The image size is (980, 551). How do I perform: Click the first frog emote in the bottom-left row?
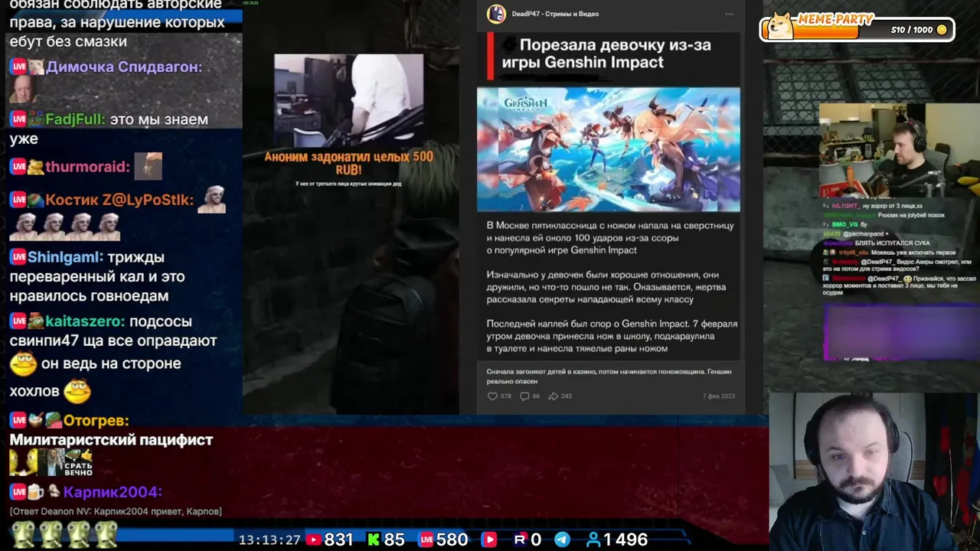tap(22, 534)
